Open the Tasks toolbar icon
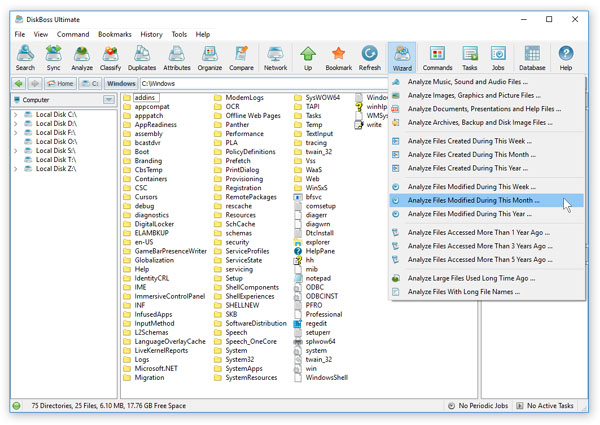The height and width of the screenshot is (425, 600). click(x=470, y=58)
